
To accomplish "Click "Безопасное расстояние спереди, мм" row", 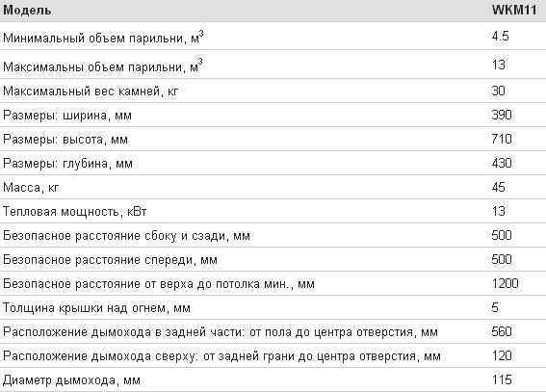I will (273, 260).
